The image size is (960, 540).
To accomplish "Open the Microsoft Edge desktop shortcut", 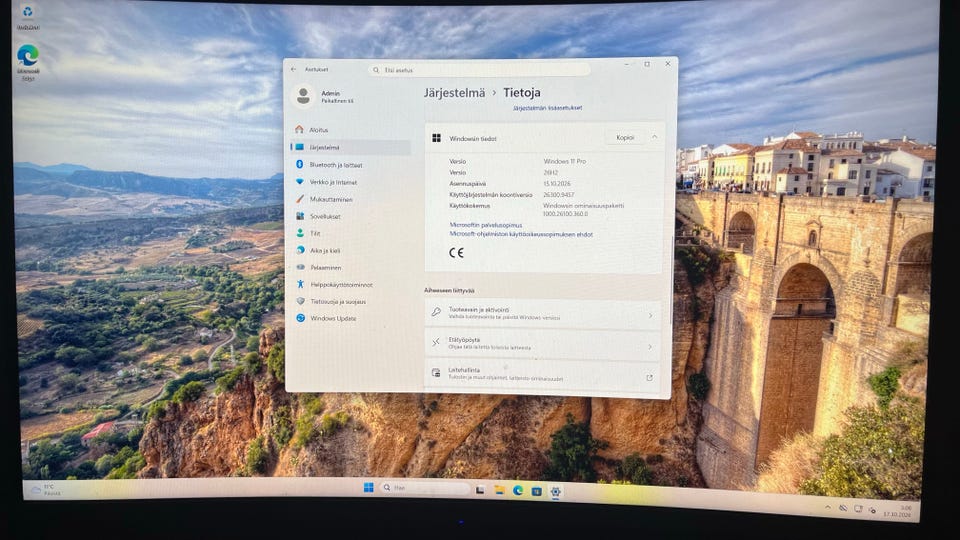I will [28, 62].
